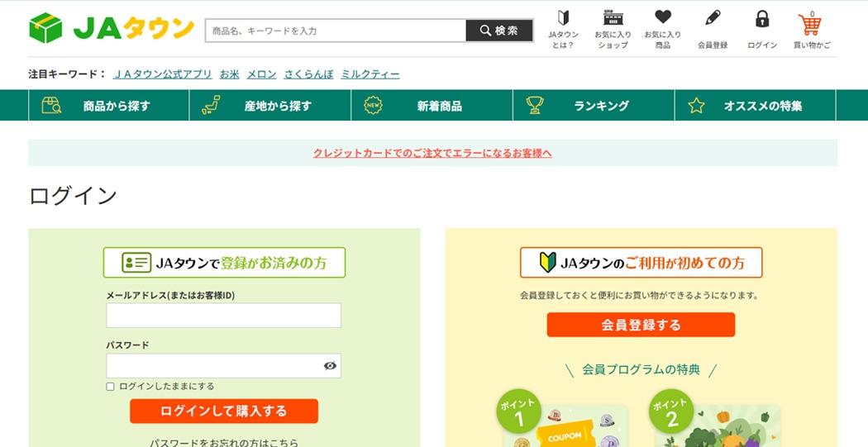868x447 pixels.
Task: Open the お米 keyword link
Action: point(229,74)
